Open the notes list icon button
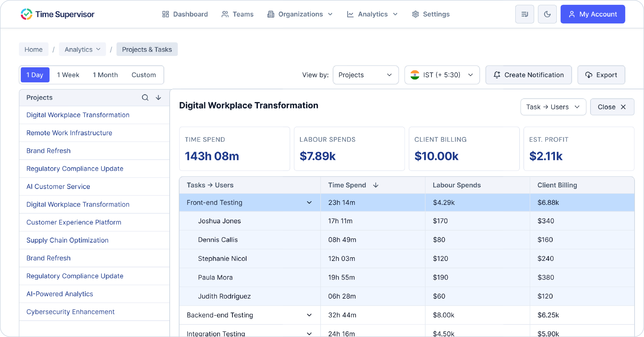The height and width of the screenshot is (337, 644). click(x=525, y=14)
